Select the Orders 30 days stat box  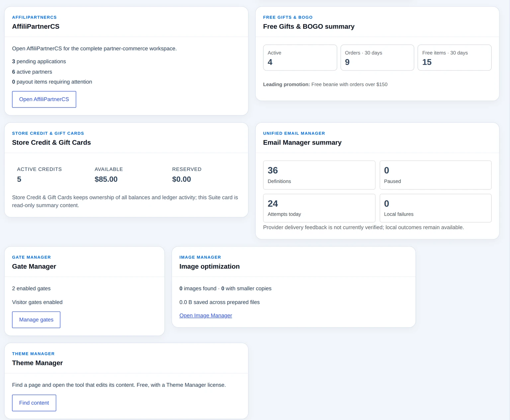coord(377,58)
